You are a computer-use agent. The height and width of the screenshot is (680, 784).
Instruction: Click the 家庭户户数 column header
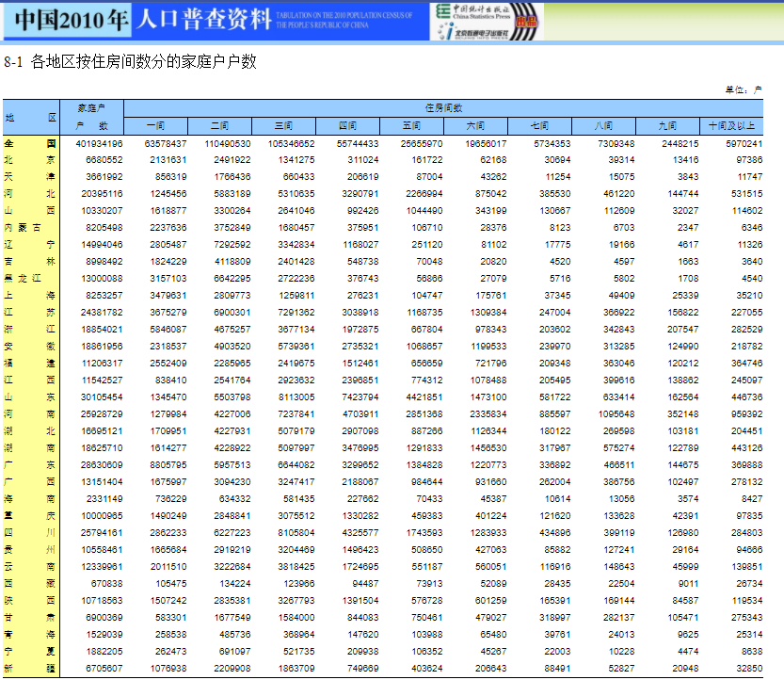[x=91, y=117]
